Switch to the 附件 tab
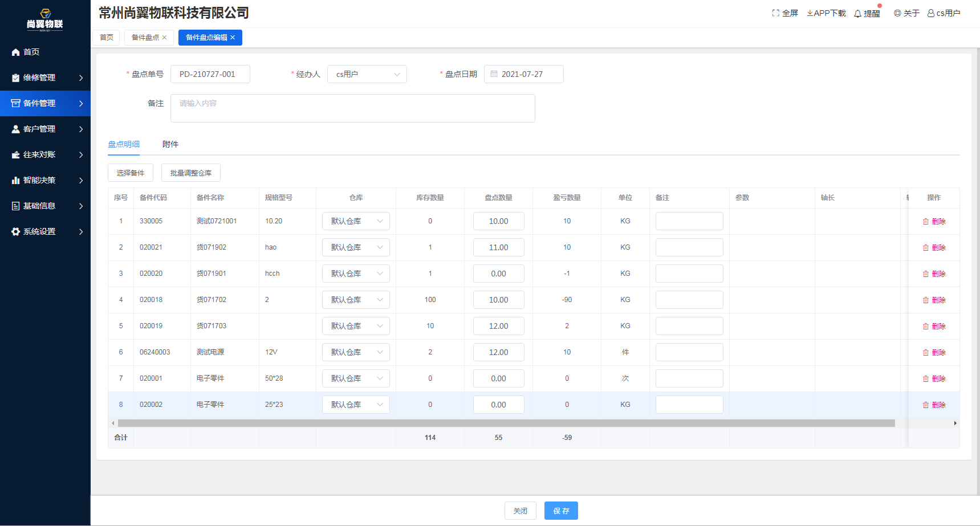The width and height of the screenshot is (980, 526). tap(170, 144)
